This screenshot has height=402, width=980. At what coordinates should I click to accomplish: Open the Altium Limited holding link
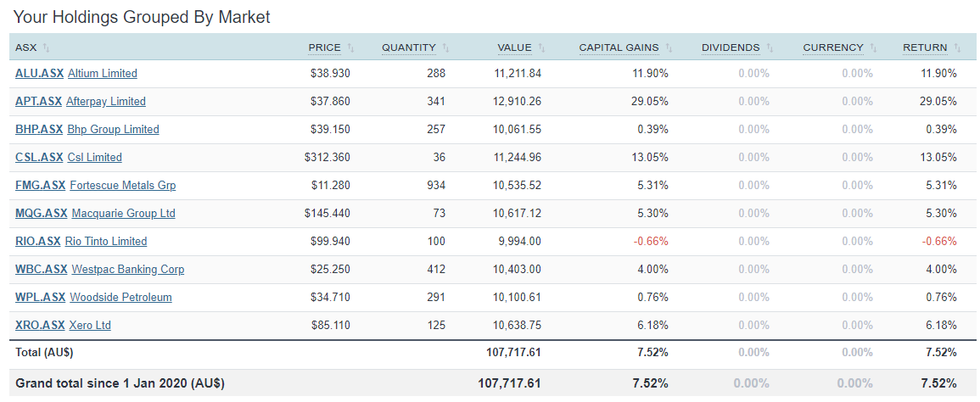(103, 73)
